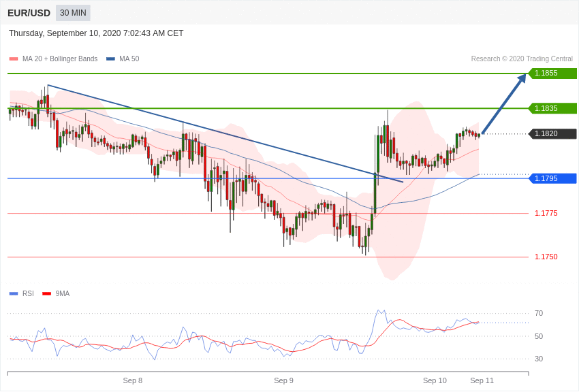This screenshot has height=392, width=579.
Task: Select the 1.1855 resistance price tag
Action: coord(552,73)
